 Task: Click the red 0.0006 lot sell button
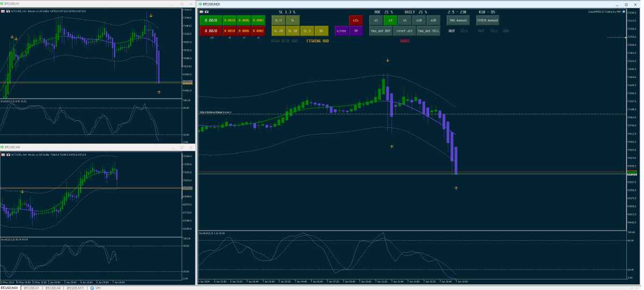pyautogui.click(x=244, y=31)
